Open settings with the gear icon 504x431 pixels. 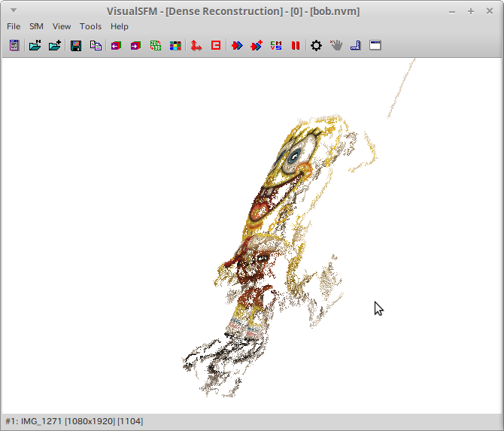point(316,46)
